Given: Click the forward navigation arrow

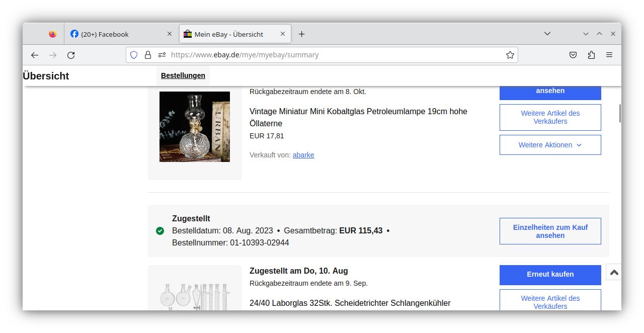Looking at the screenshot, I should (x=52, y=55).
